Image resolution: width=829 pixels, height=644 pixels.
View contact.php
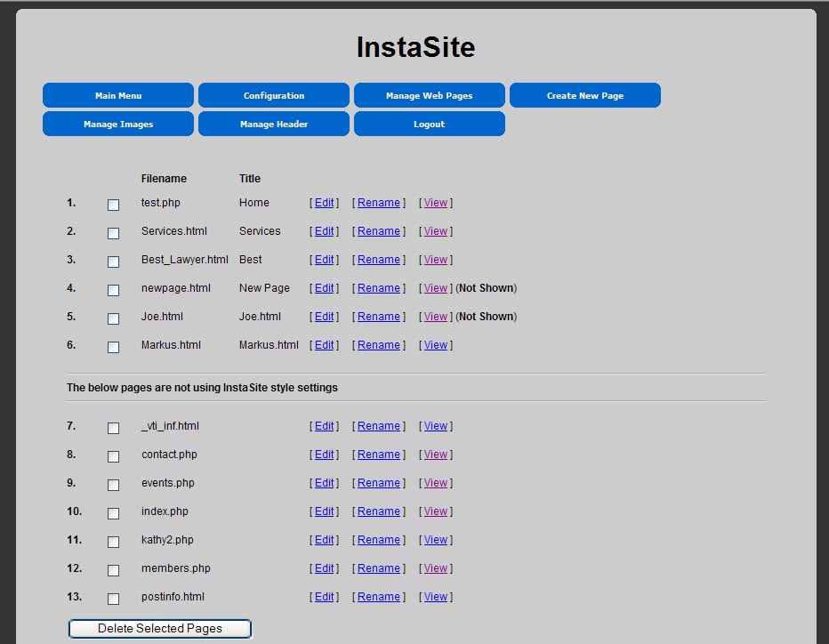click(x=436, y=455)
